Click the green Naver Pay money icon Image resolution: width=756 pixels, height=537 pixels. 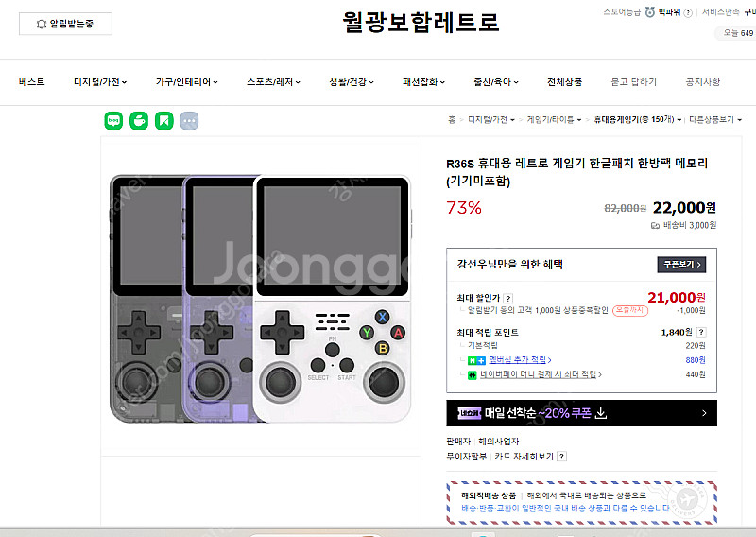(x=472, y=375)
